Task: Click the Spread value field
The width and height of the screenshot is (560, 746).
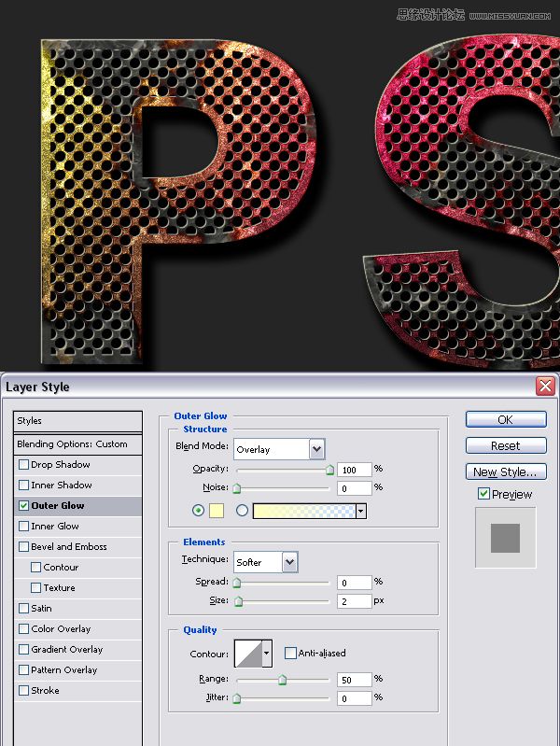Action: 354,583
